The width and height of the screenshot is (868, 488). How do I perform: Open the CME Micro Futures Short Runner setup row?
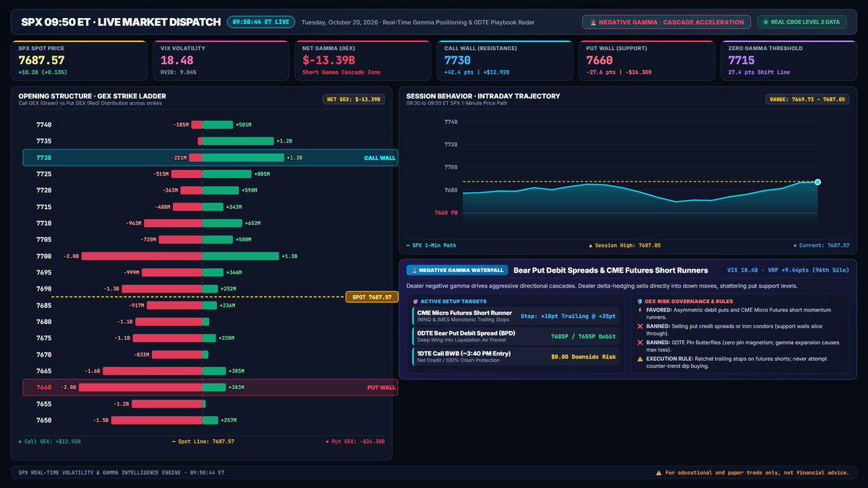click(514, 316)
